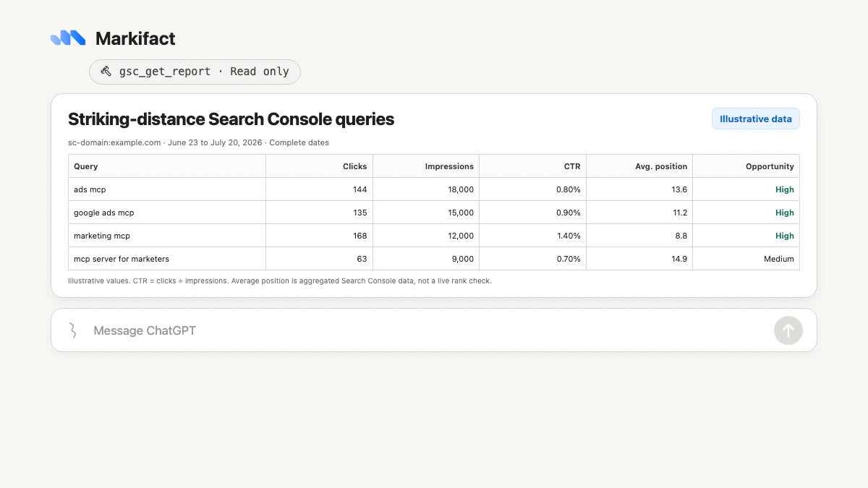This screenshot has width=868, height=488.
Task: Click the Query column header
Action: (x=167, y=166)
